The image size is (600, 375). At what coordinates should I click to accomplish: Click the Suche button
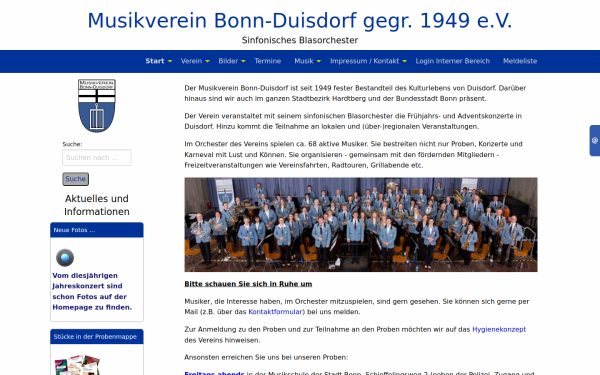tap(75, 179)
